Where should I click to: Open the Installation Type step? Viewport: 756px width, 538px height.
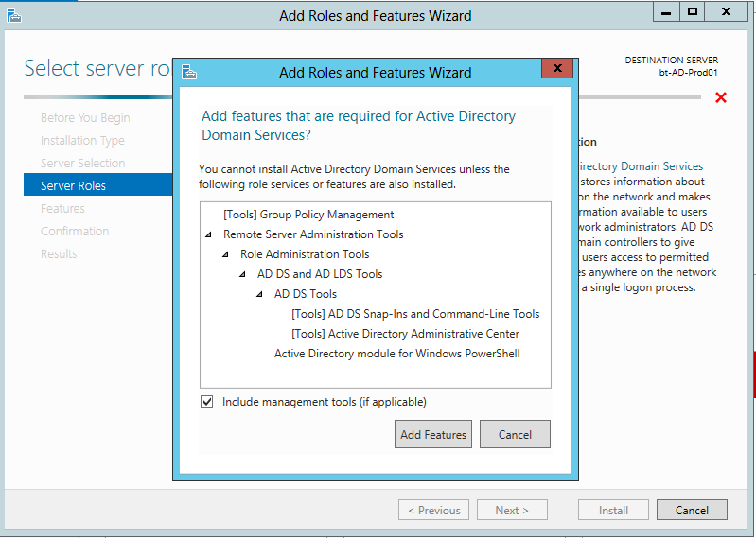pos(82,140)
